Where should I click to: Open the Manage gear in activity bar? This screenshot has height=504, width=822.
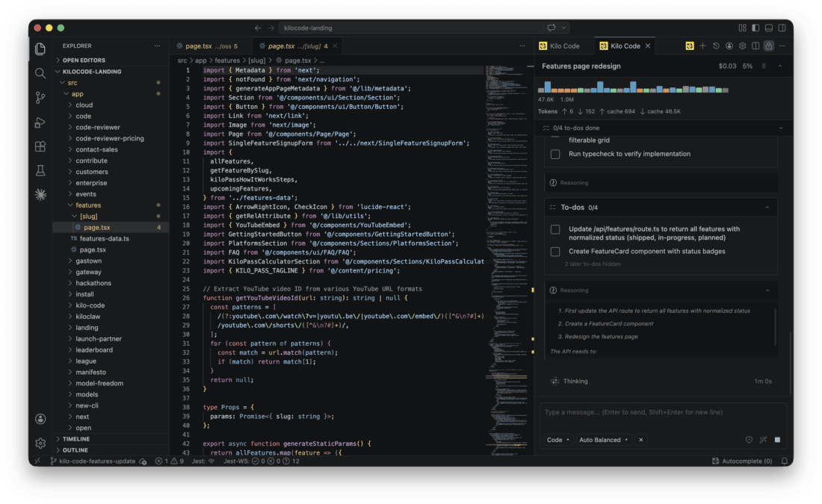click(x=40, y=444)
